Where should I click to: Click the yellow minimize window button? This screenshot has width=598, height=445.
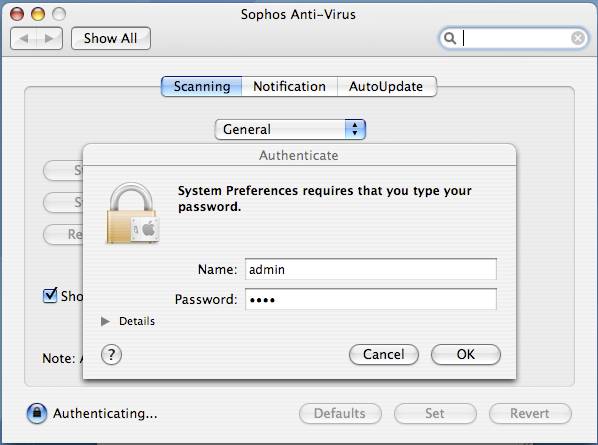tap(38, 14)
